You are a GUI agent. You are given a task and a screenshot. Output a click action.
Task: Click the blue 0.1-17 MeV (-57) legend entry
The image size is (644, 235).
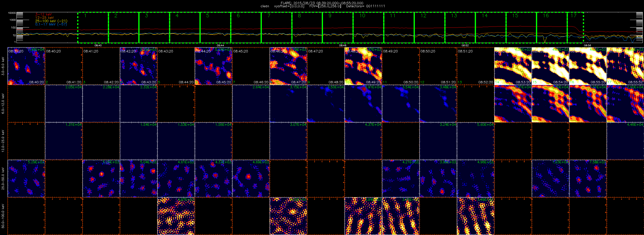(51, 24)
